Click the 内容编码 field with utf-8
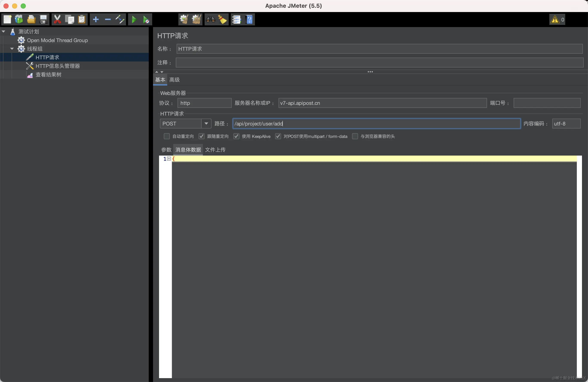 tap(566, 124)
